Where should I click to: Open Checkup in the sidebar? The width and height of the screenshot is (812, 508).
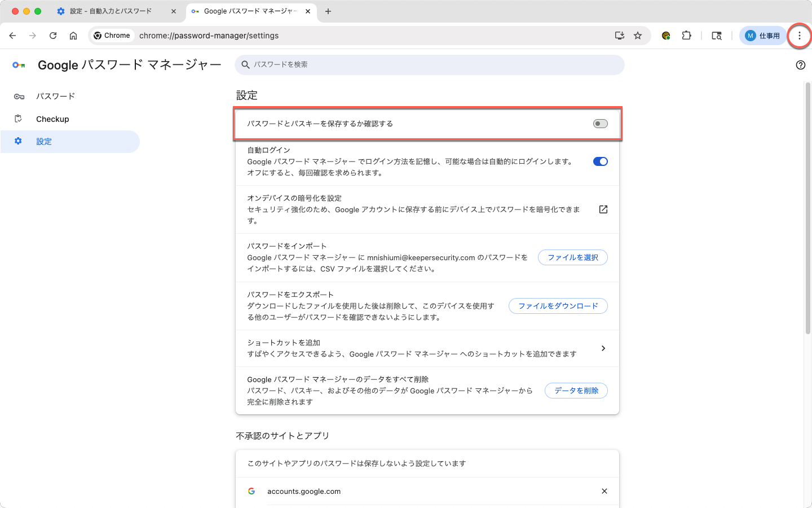[52, 119]
